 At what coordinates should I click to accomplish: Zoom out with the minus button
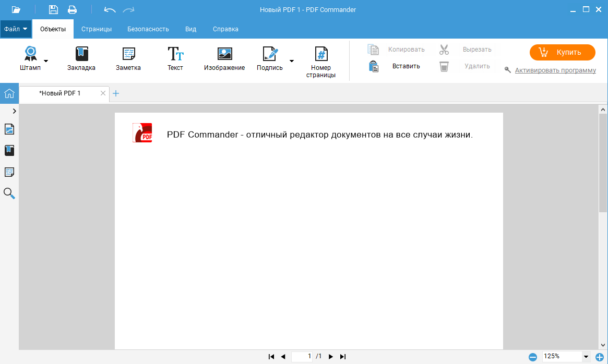pyautogui.click(x=533, y=357)
